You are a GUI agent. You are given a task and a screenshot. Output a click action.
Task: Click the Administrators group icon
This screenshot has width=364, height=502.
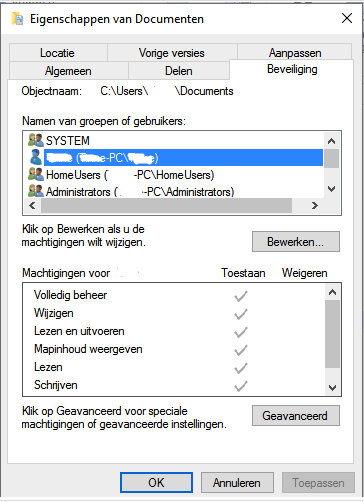click(36, 191)
